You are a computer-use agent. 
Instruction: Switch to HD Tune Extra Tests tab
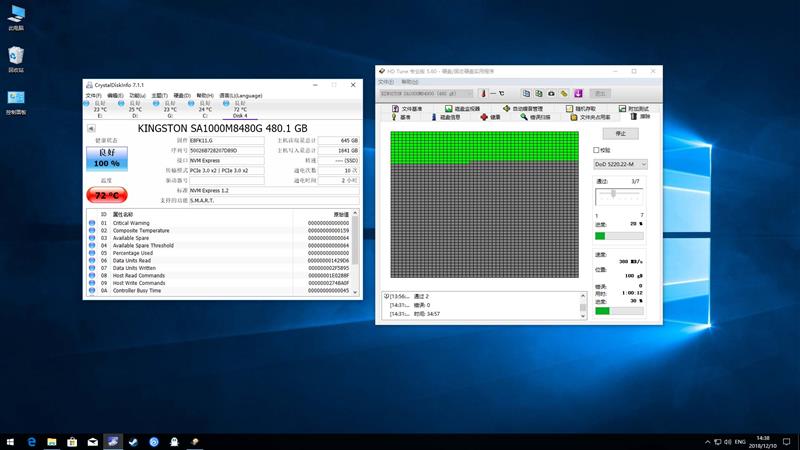point(634,109)
